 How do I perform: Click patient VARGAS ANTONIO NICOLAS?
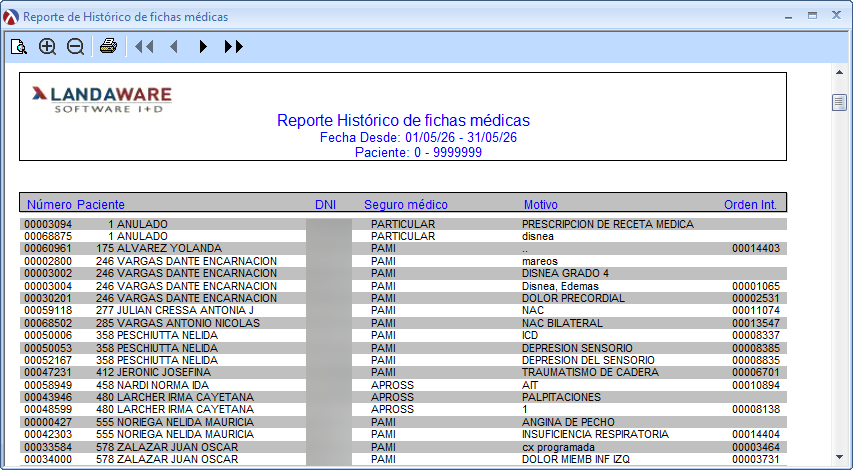[x=188, y=323]
